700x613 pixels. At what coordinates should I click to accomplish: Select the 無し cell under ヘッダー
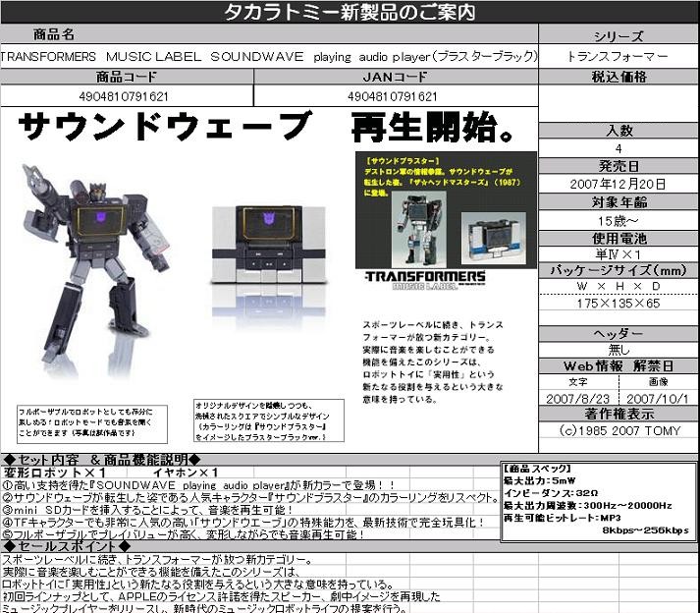pyautogui.click(x=619, y=350)
